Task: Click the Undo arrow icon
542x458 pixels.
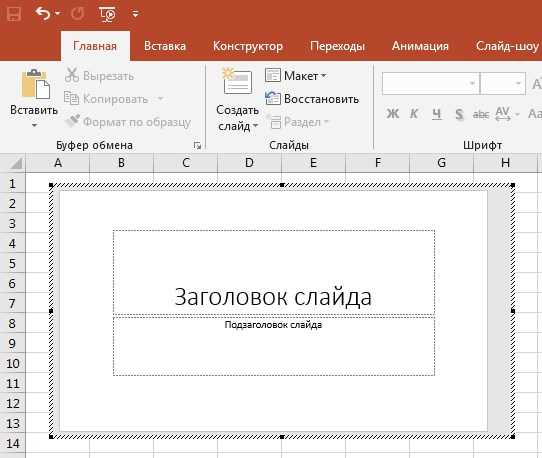Action: click(x=43, y=14)
